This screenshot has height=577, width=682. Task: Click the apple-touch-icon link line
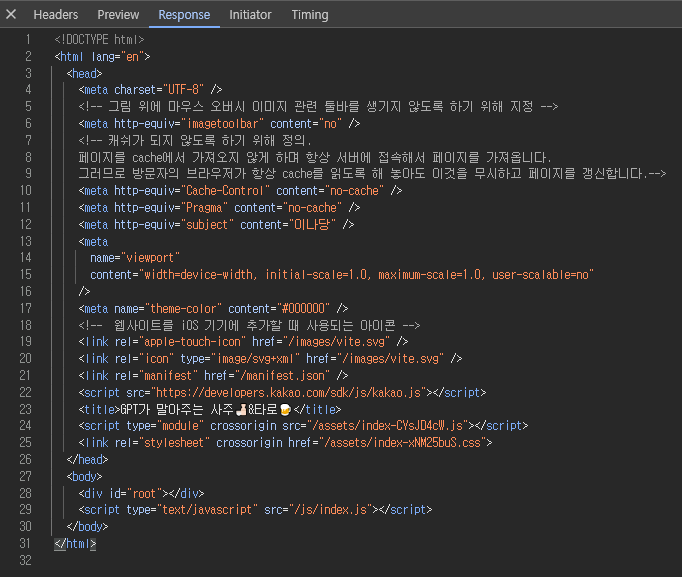pyautogui.click(x=243, y=342)
